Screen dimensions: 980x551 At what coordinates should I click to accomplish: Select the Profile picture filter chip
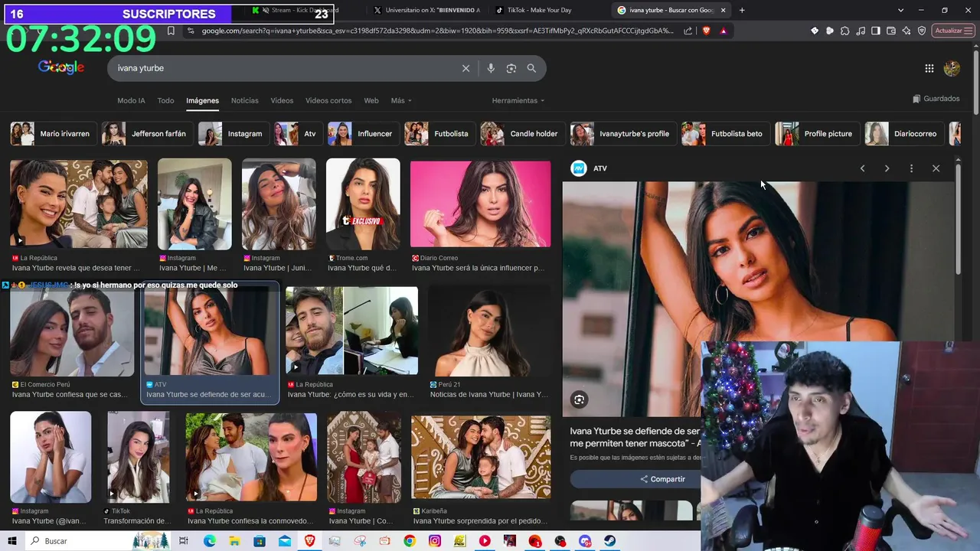pyautogui.click(x=817, y=134)
